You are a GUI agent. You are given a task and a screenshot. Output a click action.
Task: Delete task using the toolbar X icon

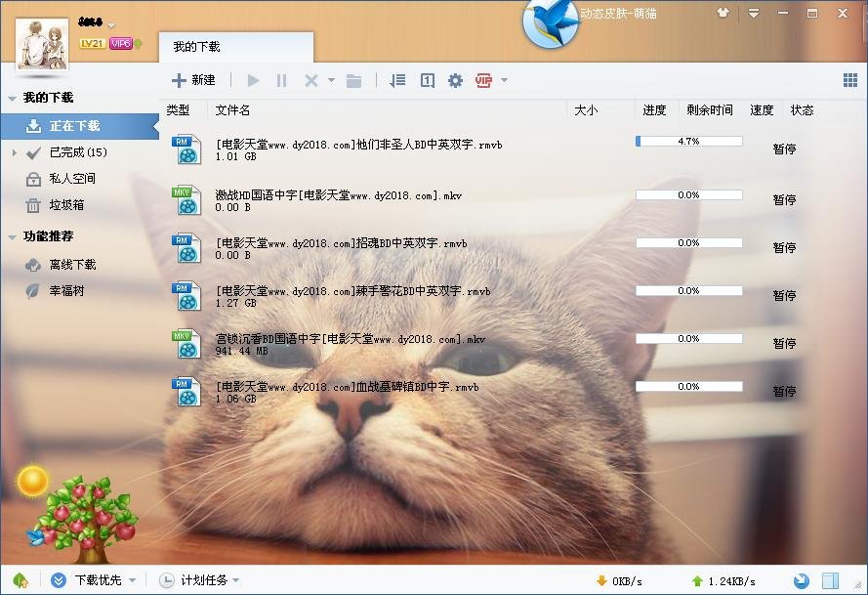pos(311,81)
